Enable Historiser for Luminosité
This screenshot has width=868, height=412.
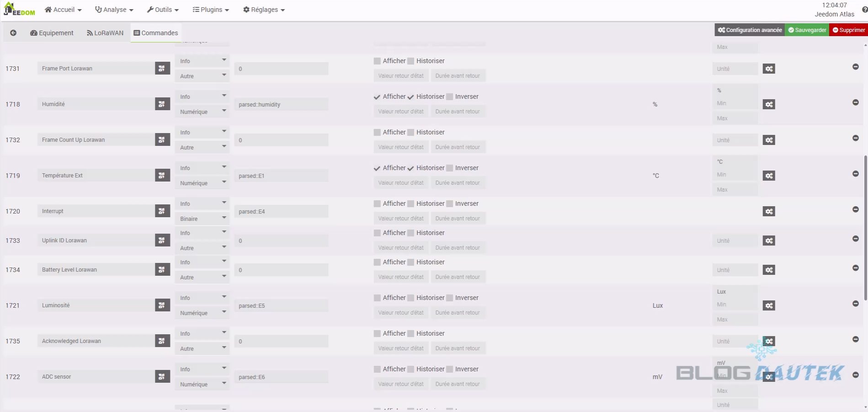click(410, 298)
